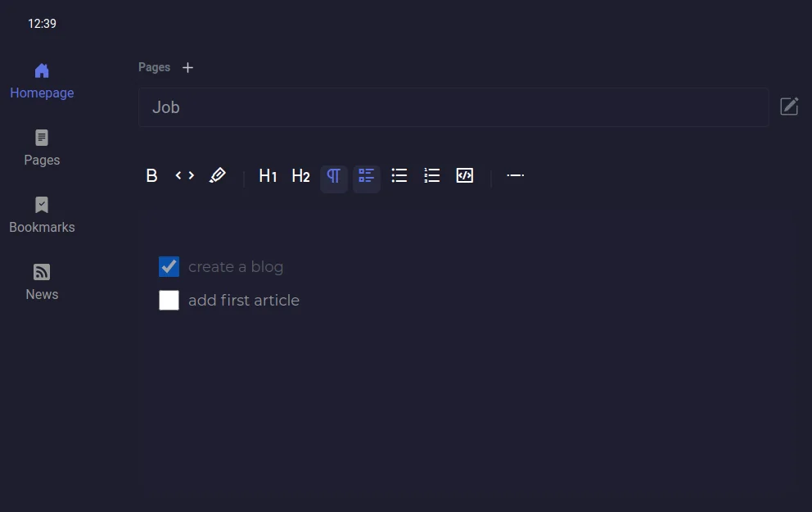
Task: Click the 'create a blog' text
Action: point(236,267)
